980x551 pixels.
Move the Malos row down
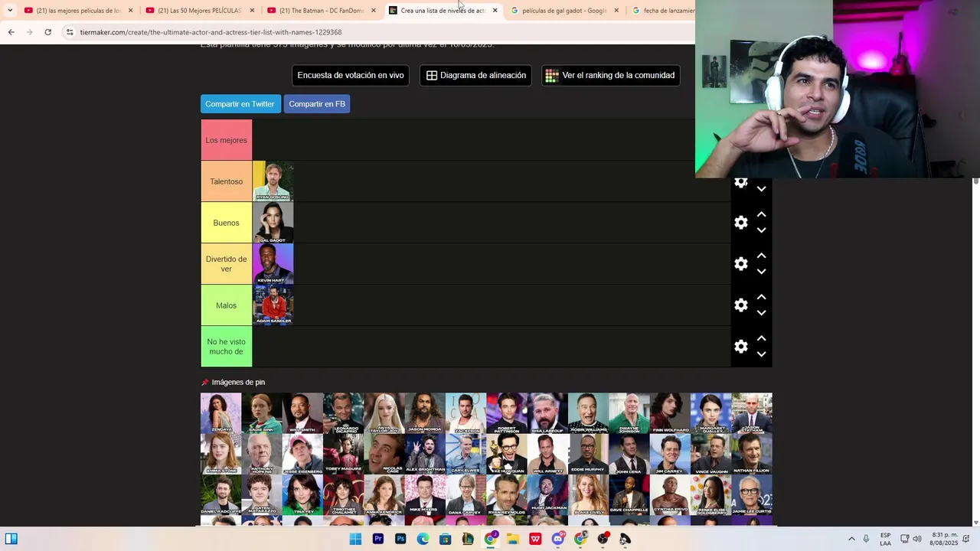(761, 313)
